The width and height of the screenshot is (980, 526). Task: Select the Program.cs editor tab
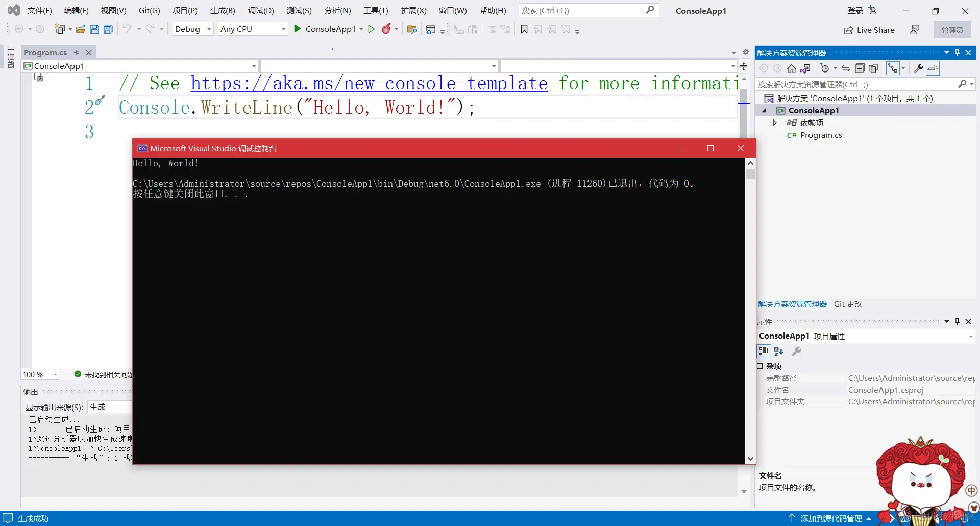45,52
